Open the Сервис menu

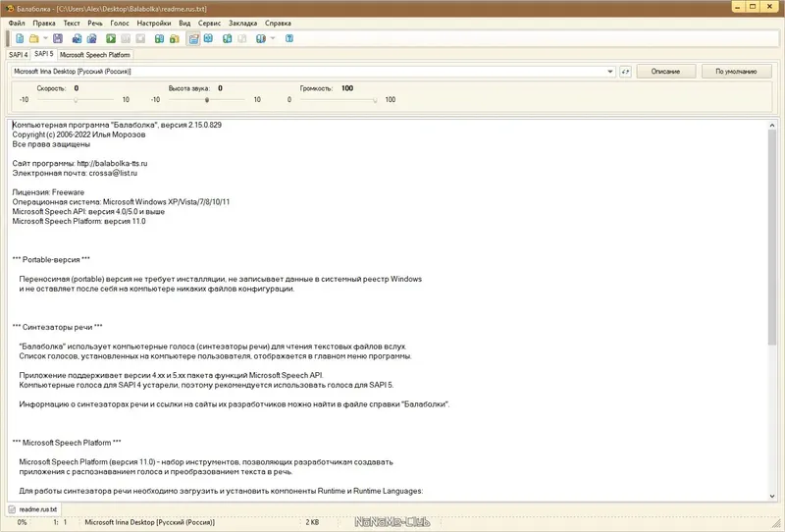pyautogui.click(x=209, y=23)
